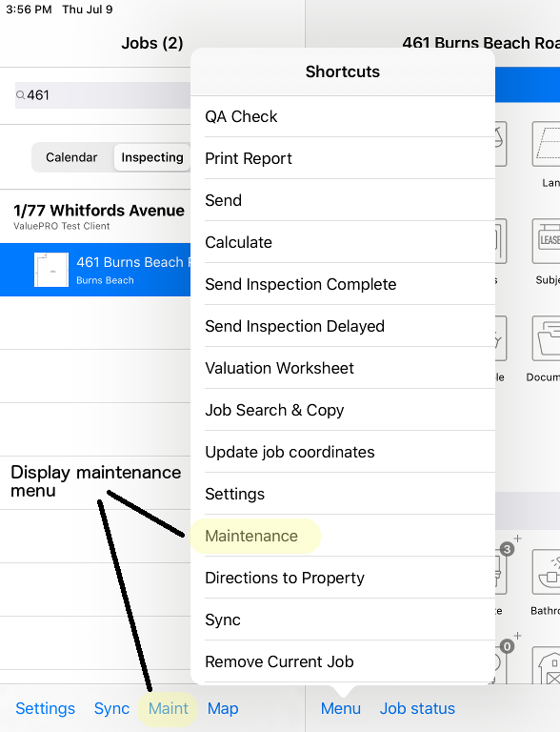Viewport: 560px width, 732px height.
Task: Tap the Maint button in bottom bar
Action: pos(168,709)
